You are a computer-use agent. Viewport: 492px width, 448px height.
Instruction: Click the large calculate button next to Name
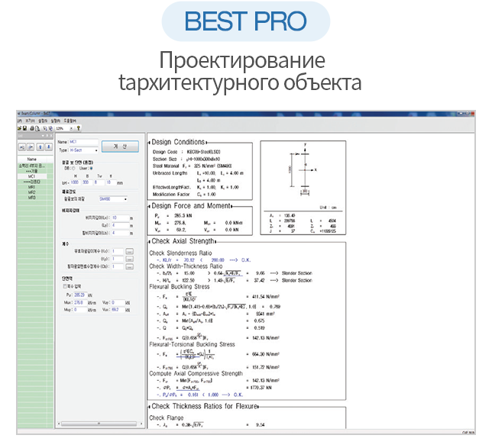120,147
